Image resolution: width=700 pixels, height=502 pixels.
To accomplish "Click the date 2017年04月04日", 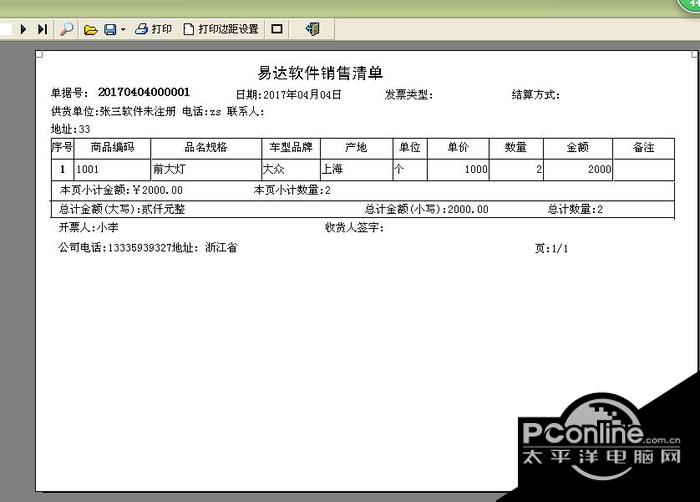I will (302, 95).
